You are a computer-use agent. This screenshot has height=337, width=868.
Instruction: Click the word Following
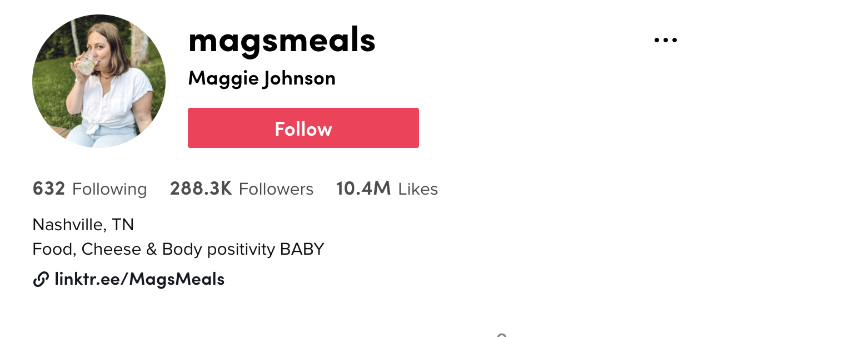pos(110,190)
